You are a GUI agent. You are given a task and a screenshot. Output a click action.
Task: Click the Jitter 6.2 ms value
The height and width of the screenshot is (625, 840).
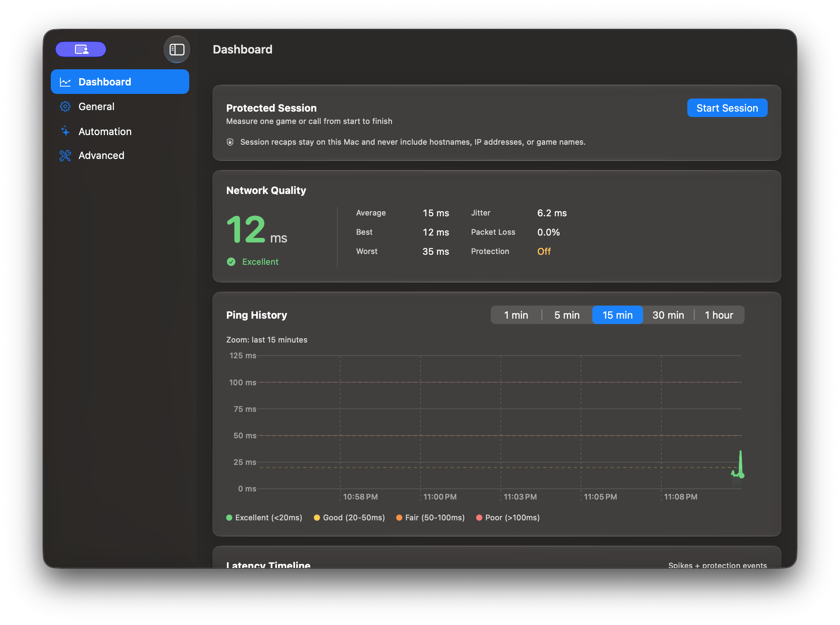552,213
